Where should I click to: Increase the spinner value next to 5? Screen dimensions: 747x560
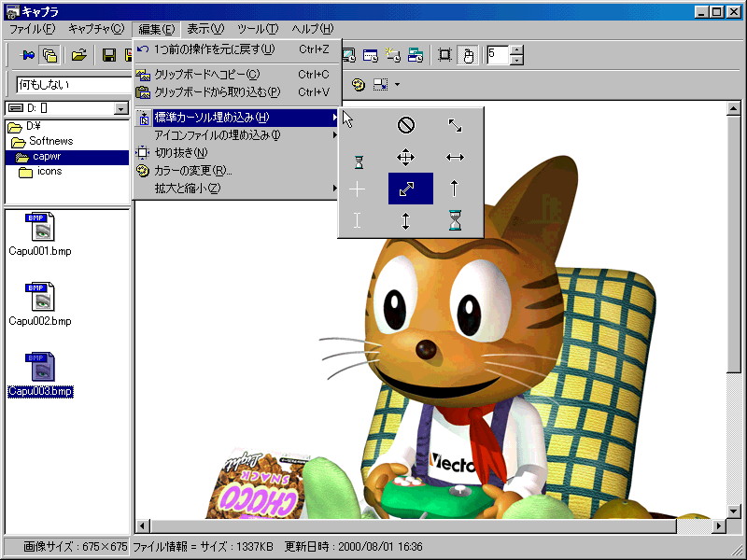coord(517,50)
